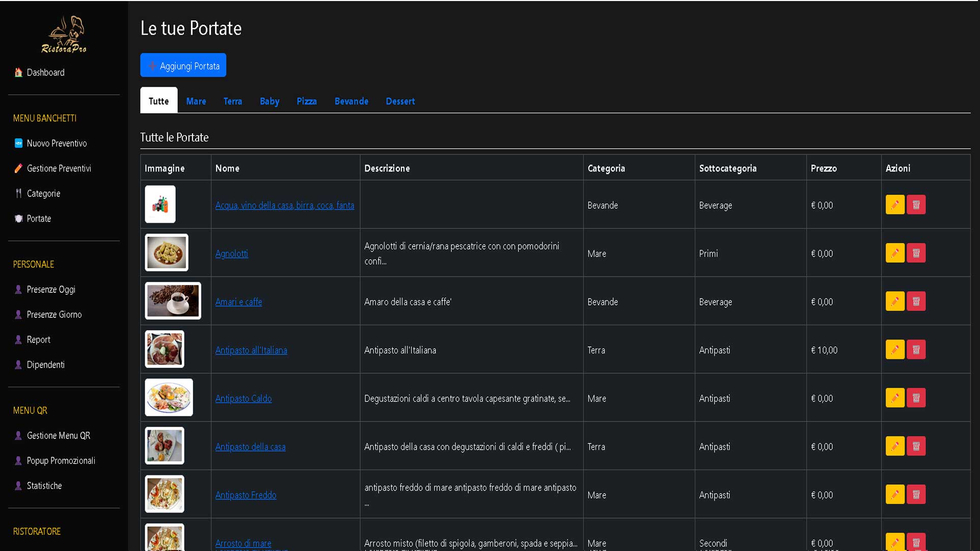Click the Antipasto Caldo thumbnail
980x551 pixels.
coord(169,397)
